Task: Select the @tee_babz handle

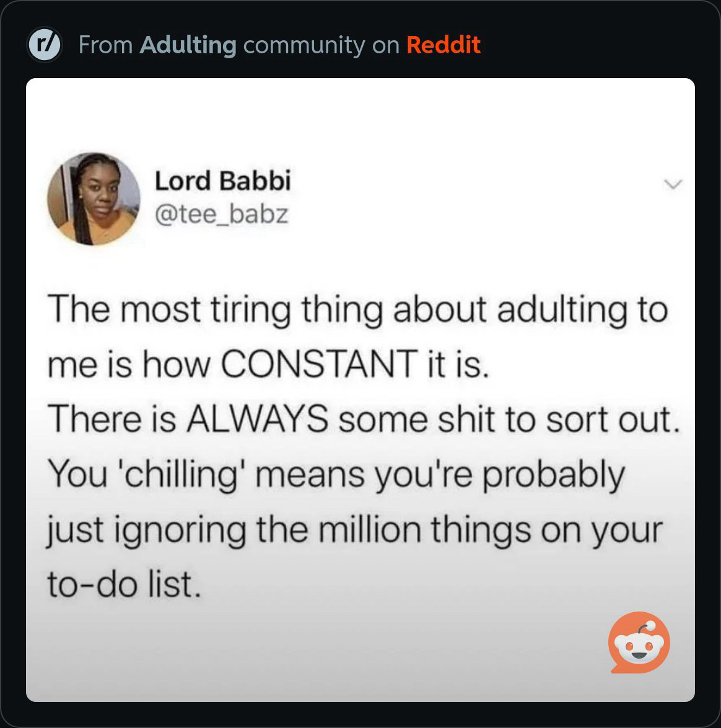Action: [221, 214]
